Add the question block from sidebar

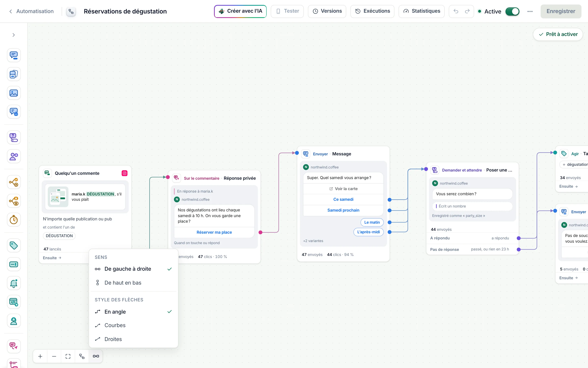tap(14, 138)
